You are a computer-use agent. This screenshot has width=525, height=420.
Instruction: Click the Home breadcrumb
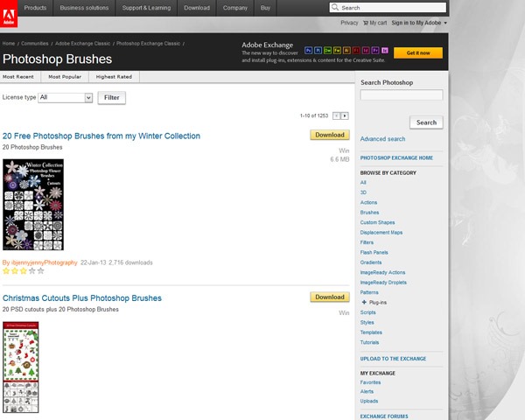pos(9,44)
